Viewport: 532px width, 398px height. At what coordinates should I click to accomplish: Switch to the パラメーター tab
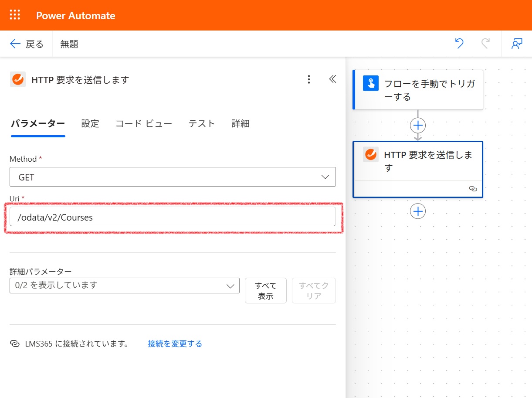tap(38, 124)
